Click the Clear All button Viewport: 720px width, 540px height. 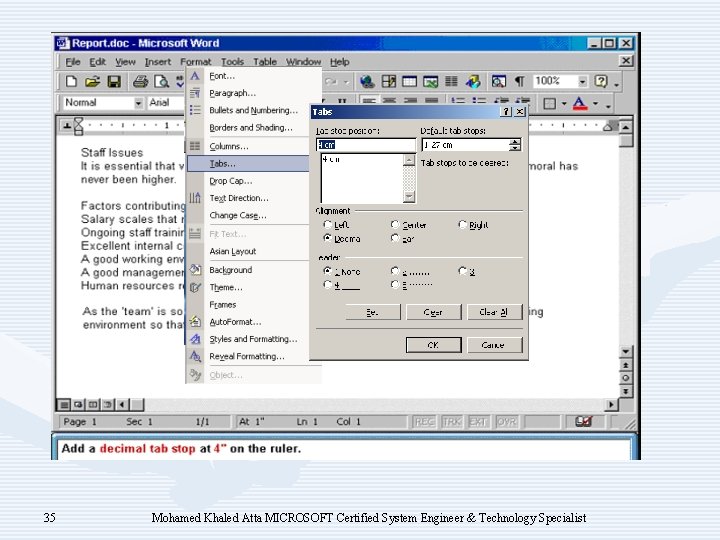click(494, 312)
